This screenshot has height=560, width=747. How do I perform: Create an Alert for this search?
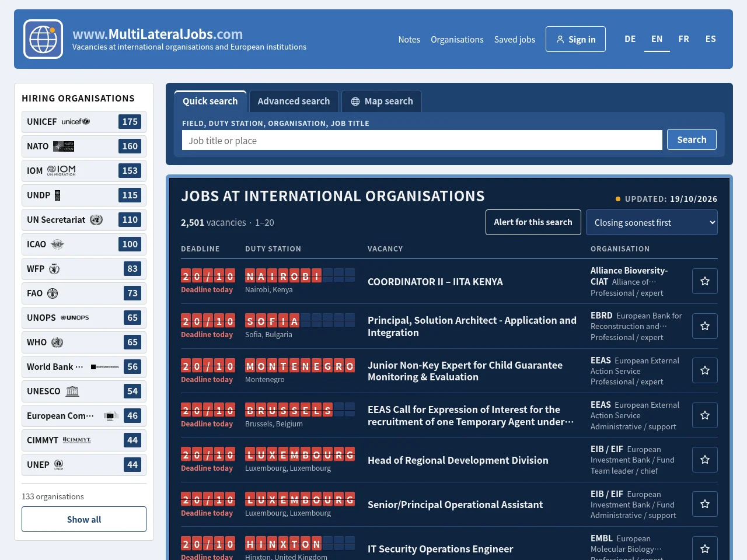[533, 222]
